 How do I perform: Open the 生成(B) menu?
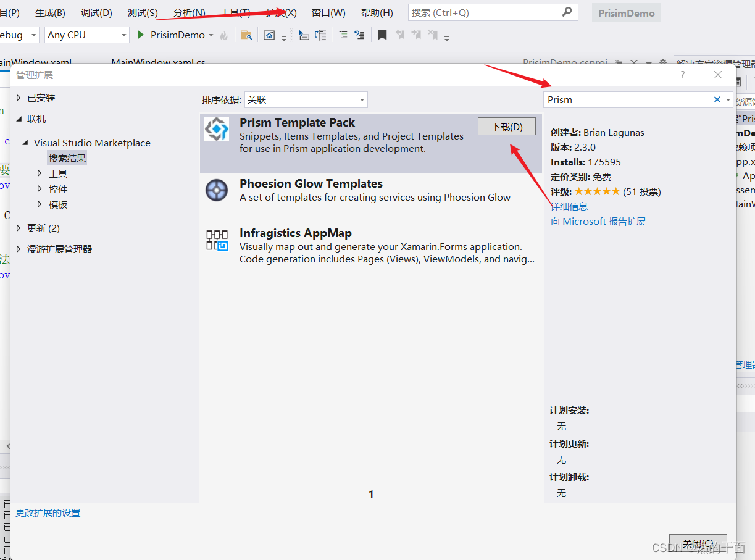(50, 12)
